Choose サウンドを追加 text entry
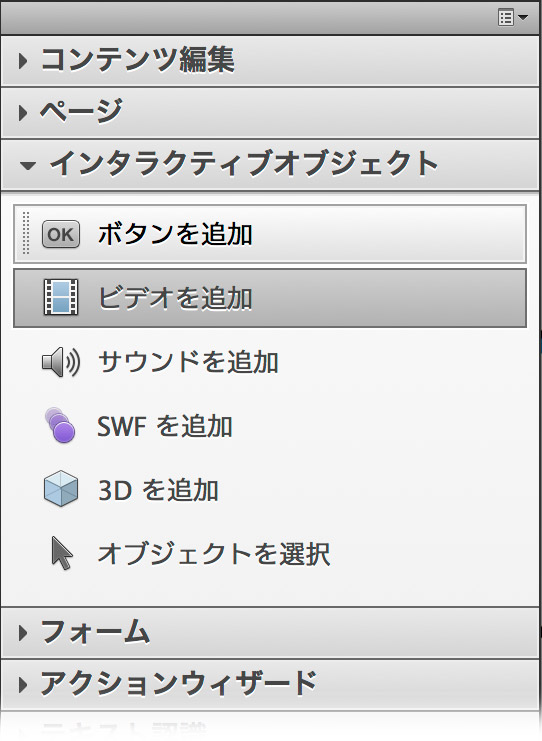542x741 pixels. 188,362
